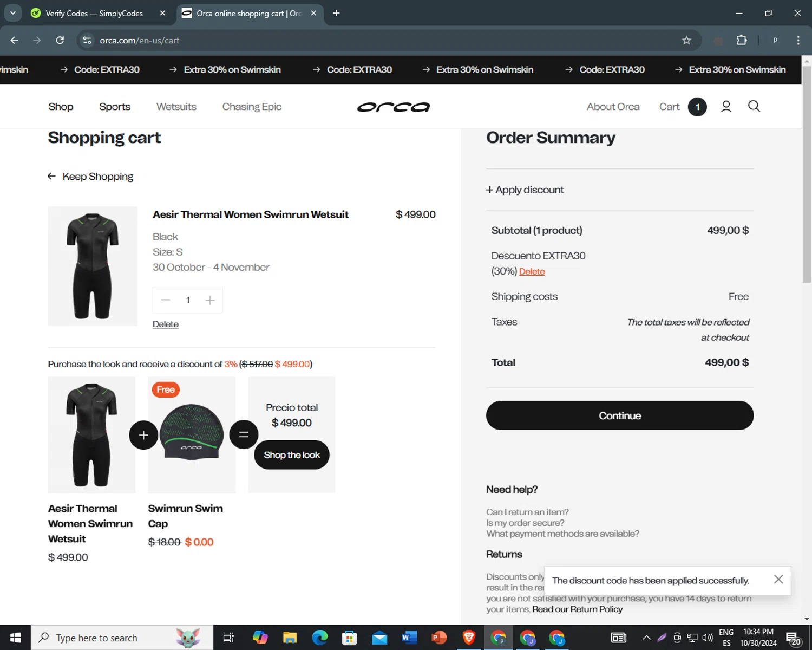
Task: Click 'Is my order secure?' help link
Action: pyautogui.click(x=525, y=523)
